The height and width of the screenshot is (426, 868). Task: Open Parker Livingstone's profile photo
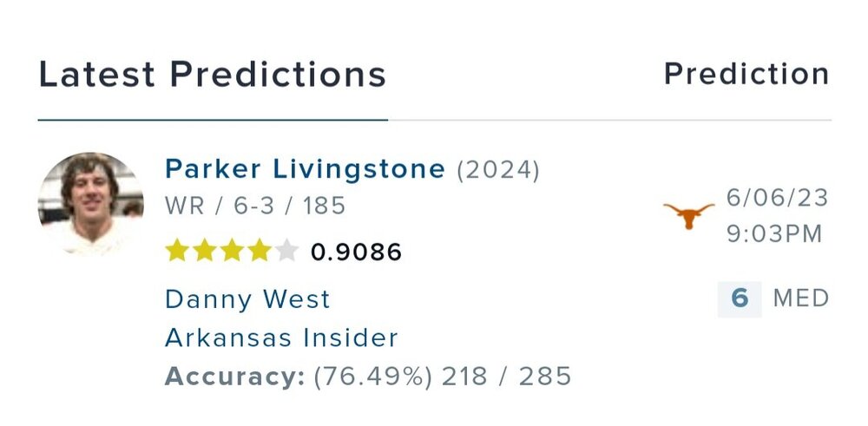tap(91, 204)
